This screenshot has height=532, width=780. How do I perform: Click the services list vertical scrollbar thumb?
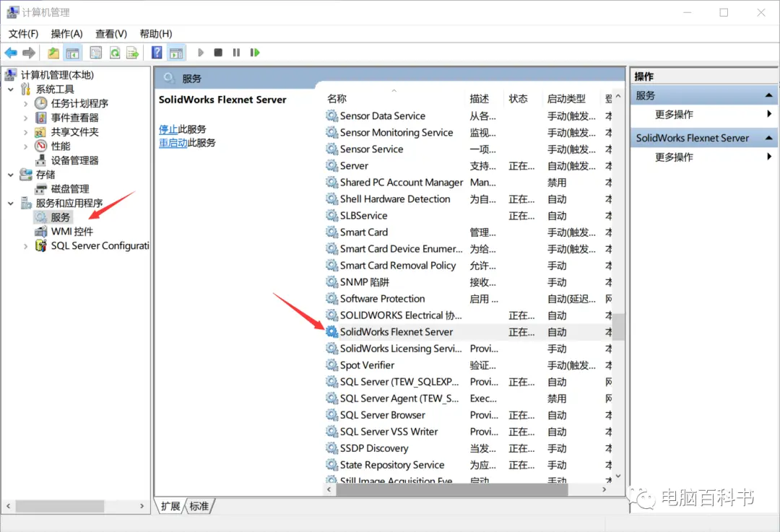pos(617,327)
